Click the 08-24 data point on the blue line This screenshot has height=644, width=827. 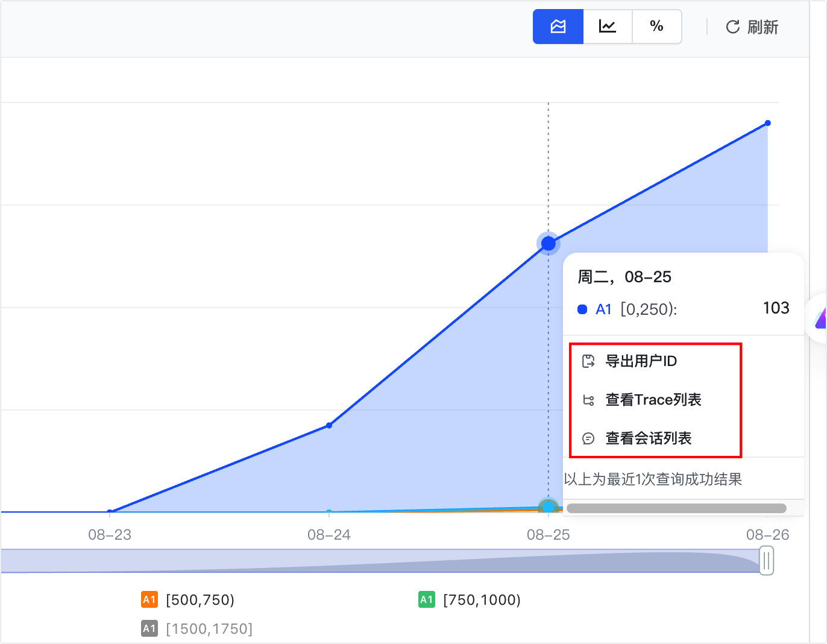pyautogui.click(x=329, y=426)
